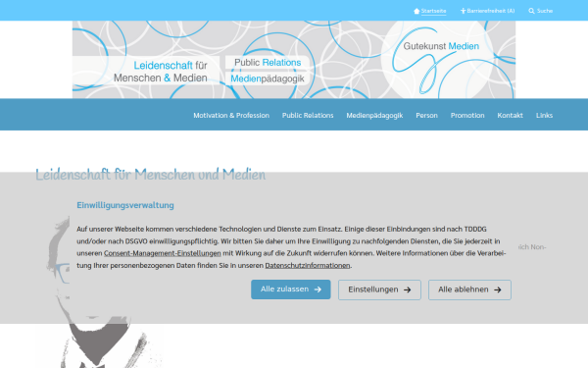Screen dimensions: 588x368
Task: Follow the Consent-Management-Einstellungen link
Action: click(163, 253)
